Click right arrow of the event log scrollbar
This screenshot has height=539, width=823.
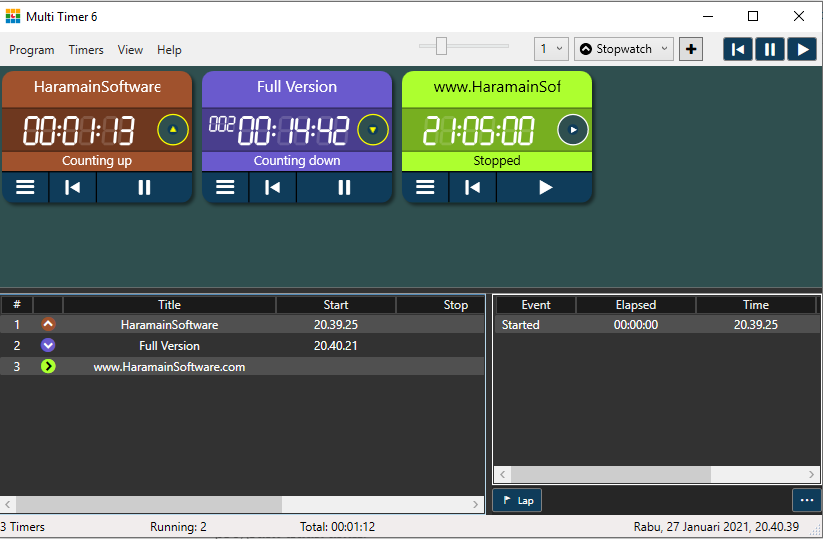coord(811,474)
